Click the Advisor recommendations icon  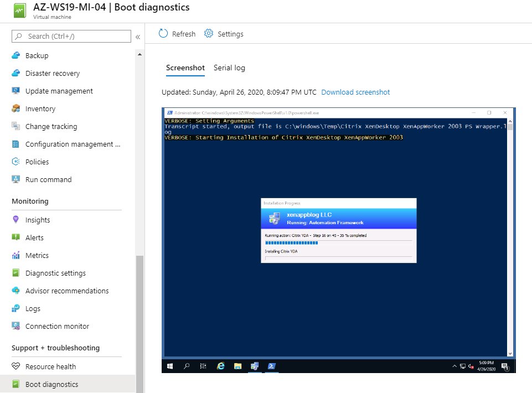[x=16, y=291]
